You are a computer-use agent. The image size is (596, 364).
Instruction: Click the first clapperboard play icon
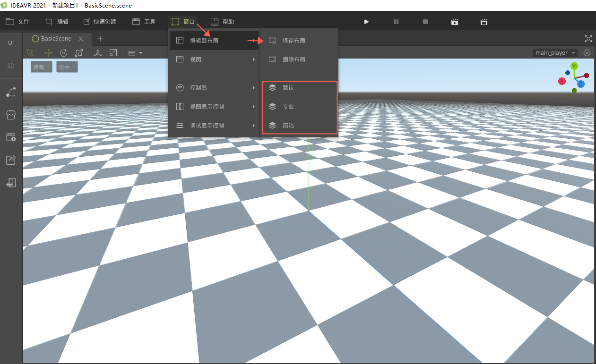click(x=455, y=22)
